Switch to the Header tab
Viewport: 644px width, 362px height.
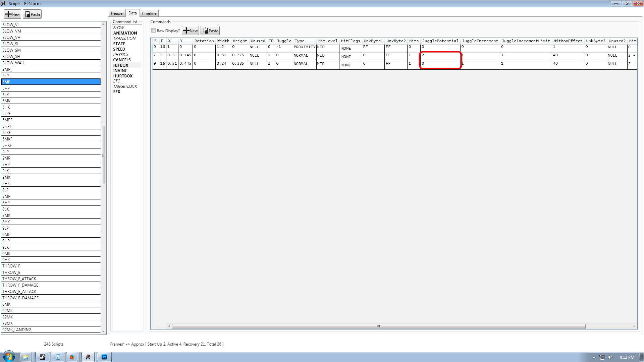117,13
